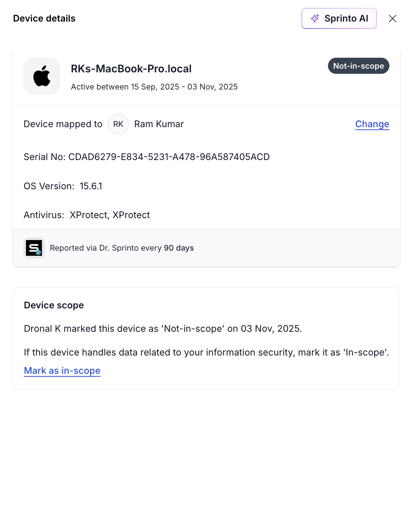Click the Apple logo device icon

point(42,76)
